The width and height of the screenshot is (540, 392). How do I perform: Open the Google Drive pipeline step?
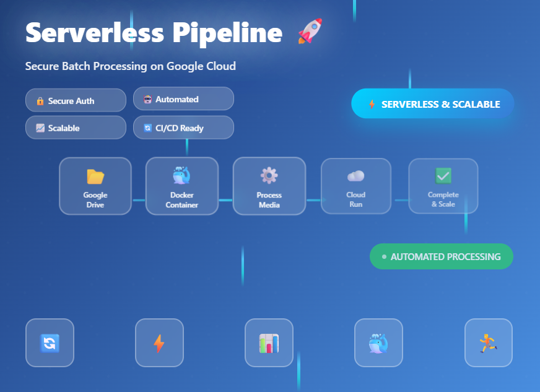tap(95, 186)
